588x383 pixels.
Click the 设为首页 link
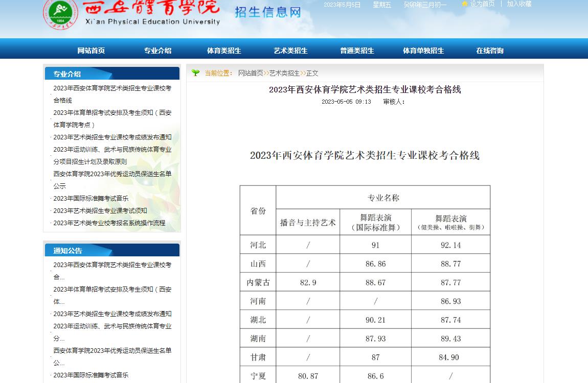482,4
